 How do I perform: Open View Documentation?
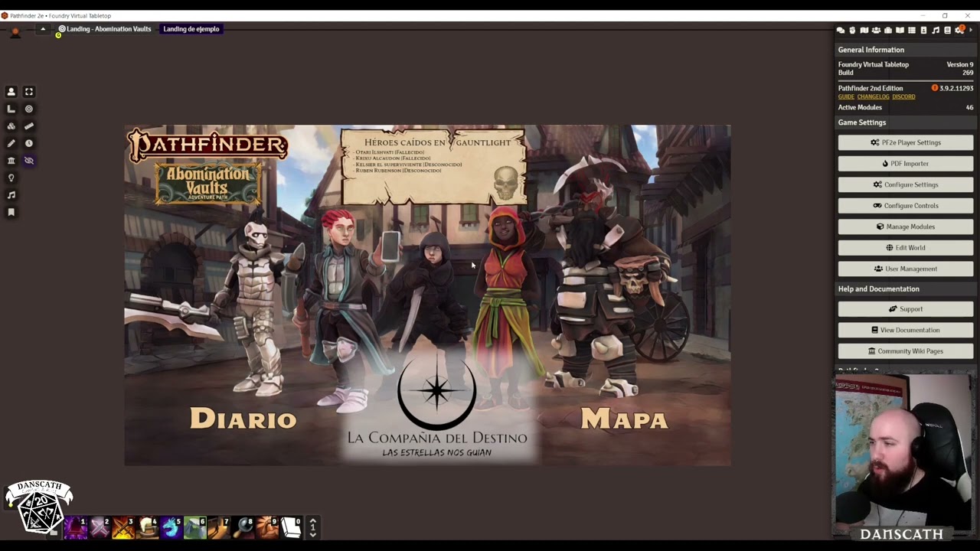[x=906, y=330]
